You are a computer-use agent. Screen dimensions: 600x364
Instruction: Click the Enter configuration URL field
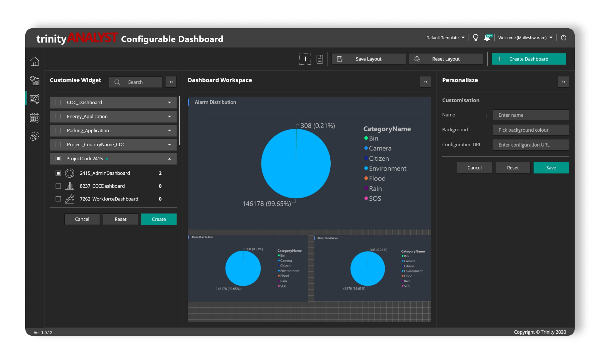coord(531,145)
